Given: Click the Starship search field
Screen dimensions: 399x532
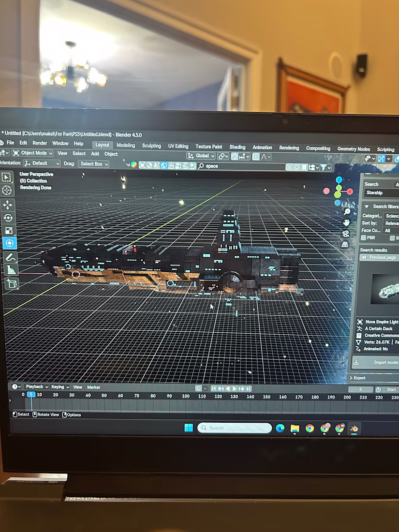Looking at the screenshot, I should coord(382,192).
